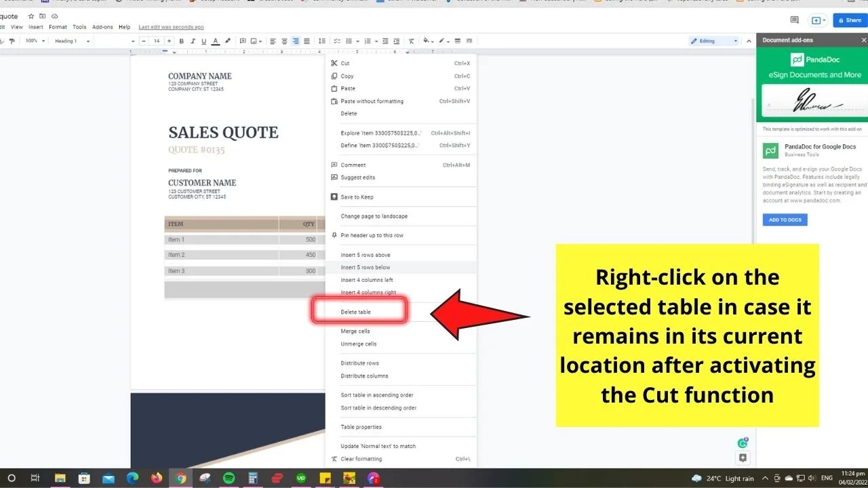Launch Spotify from the taskbar
868x488 pixels.
(x=229, y=478)
